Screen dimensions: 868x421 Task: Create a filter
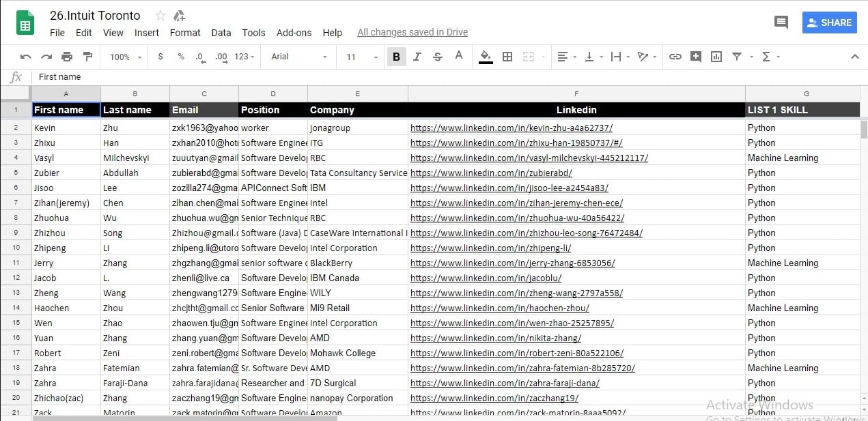click(736, 57)
